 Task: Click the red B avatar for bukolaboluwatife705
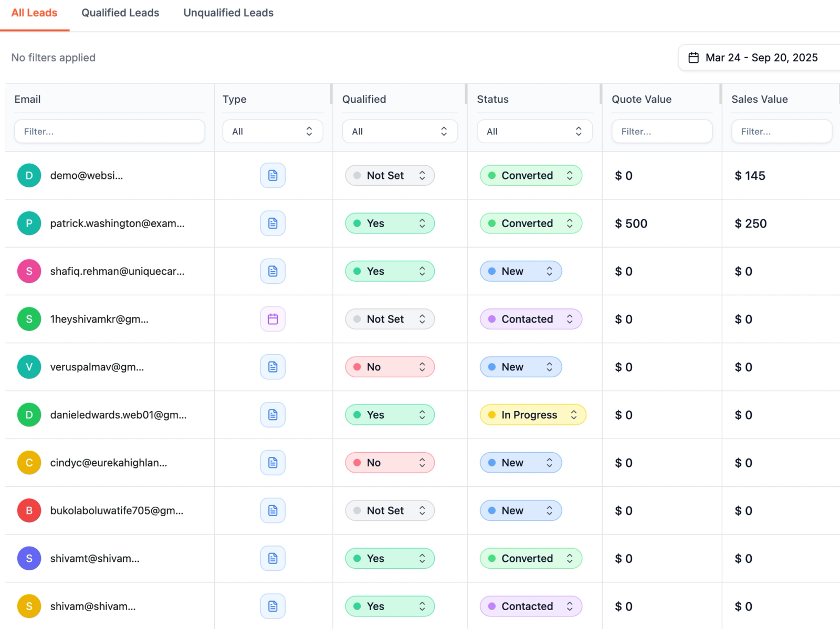pyautogui.click(x=29, y=510)
